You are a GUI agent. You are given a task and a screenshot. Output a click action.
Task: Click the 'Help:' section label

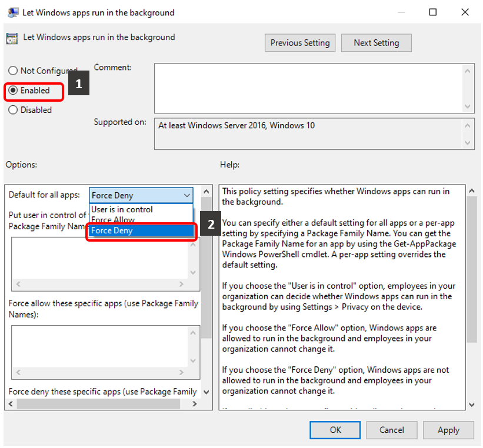[229, 165]
